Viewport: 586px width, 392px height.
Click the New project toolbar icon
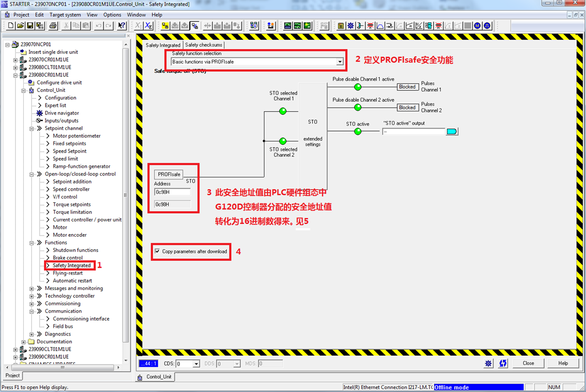11,25
